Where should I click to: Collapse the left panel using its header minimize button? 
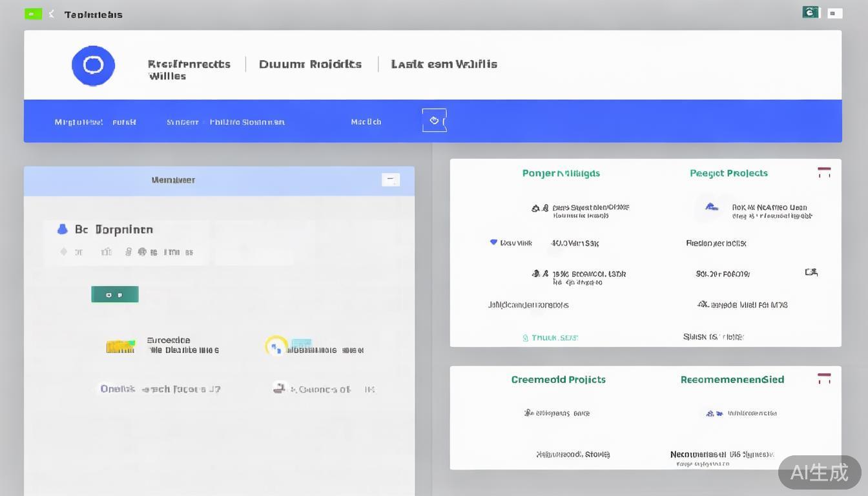point(391,180)
